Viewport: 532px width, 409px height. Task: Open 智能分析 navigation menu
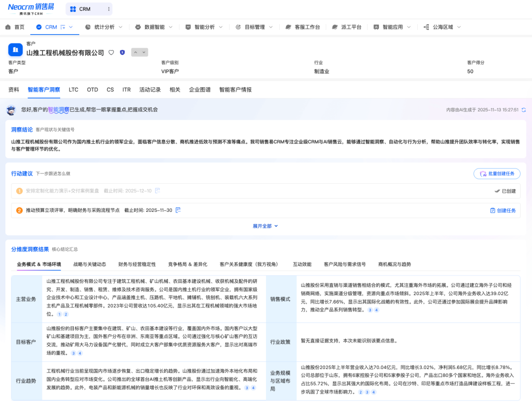tap(204, 27)
